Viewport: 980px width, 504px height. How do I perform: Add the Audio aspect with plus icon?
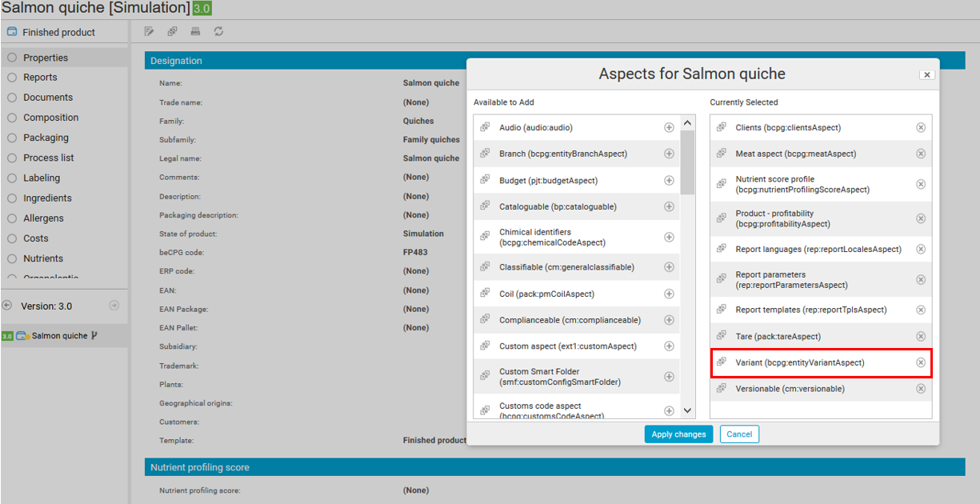pos(669,128)
